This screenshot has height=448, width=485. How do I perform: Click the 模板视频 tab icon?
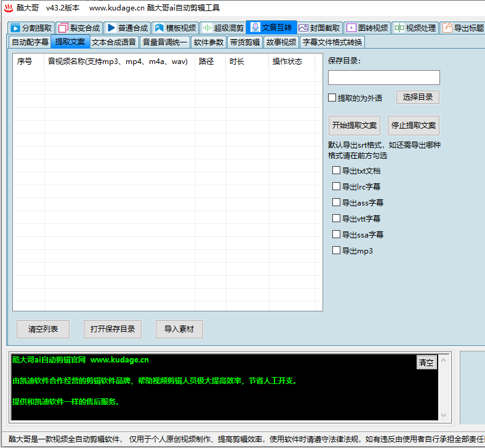(159, 28)
